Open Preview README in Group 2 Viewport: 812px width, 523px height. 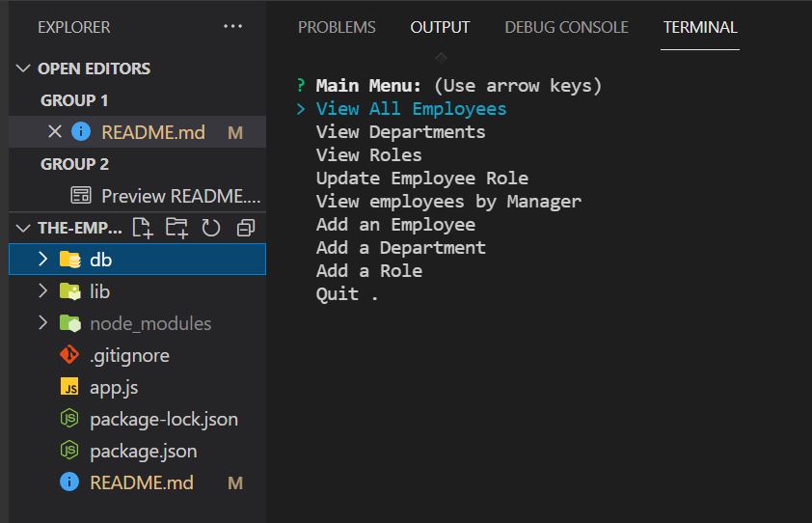coord(180,196)
